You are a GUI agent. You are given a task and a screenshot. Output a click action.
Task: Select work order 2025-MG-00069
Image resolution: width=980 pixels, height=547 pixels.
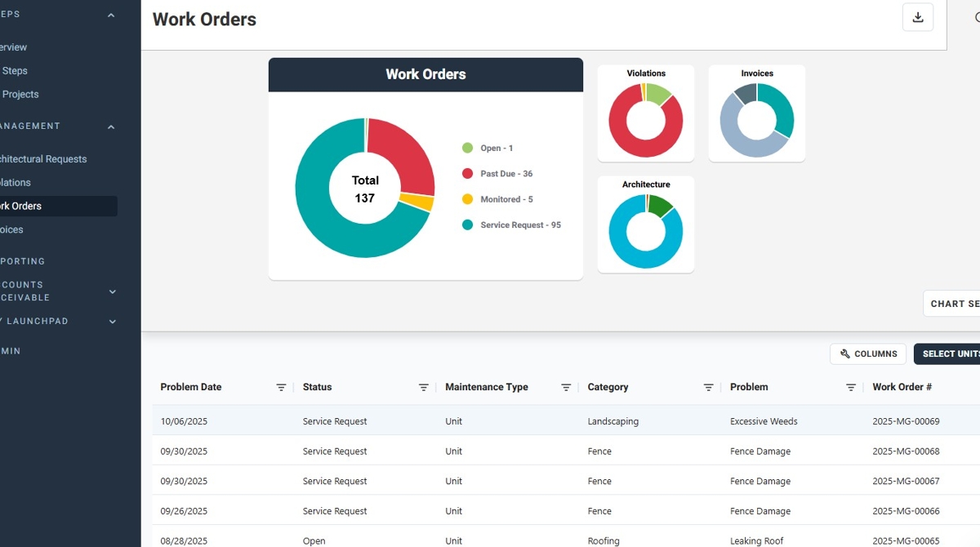906,422
